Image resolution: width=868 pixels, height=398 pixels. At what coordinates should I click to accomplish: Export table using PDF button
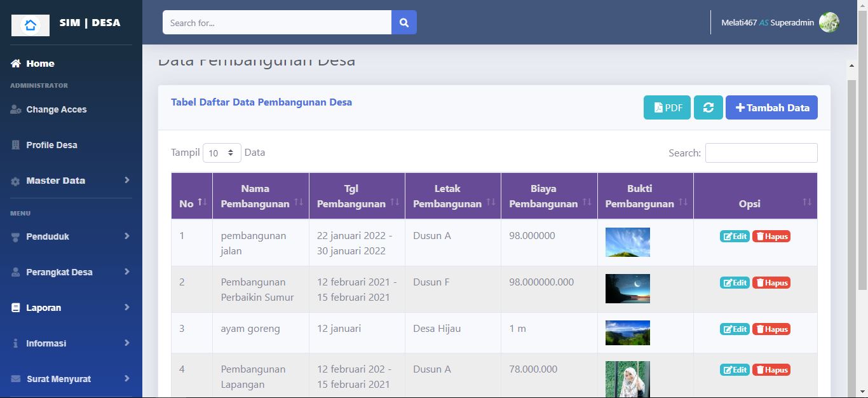[x=667, y=107]
